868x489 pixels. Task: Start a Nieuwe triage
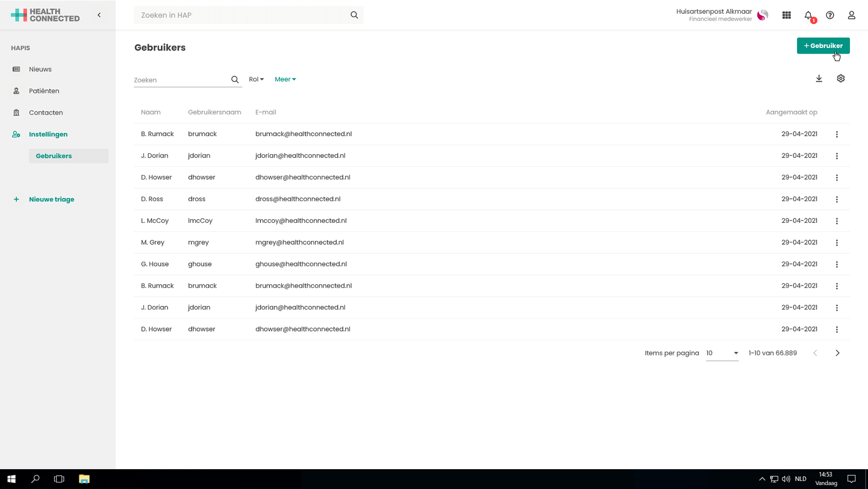point(51,200)
